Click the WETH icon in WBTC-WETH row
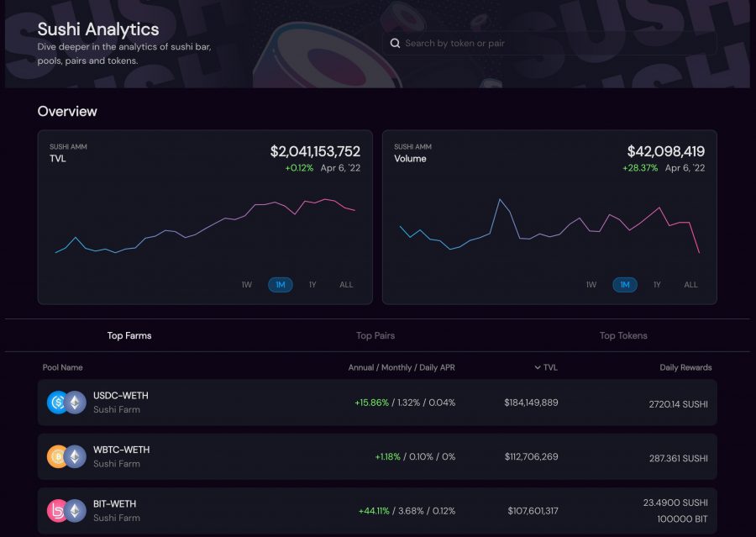 (76, 456)
